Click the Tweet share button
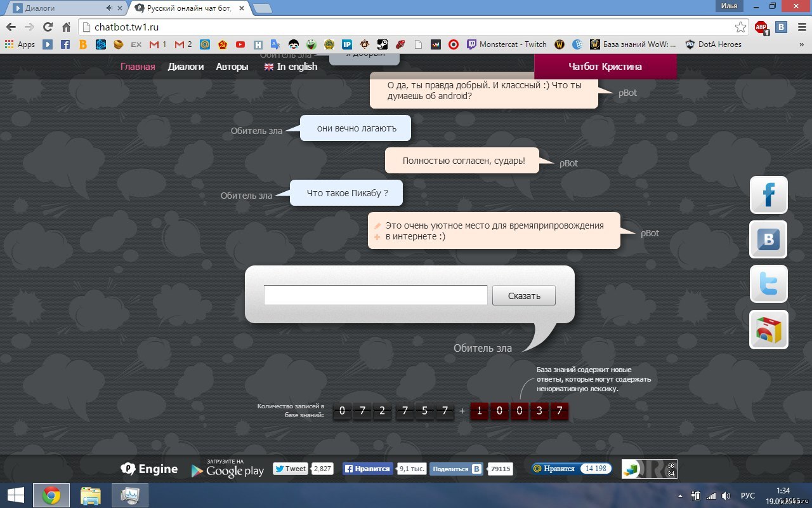The image size is (812, 508). 291,469
